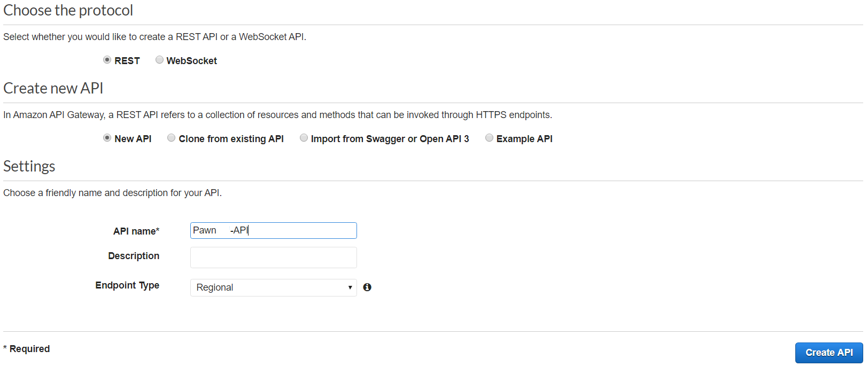Click the 'Create new API' heading
Screen dimensions: 868x382
pos(53,88)
